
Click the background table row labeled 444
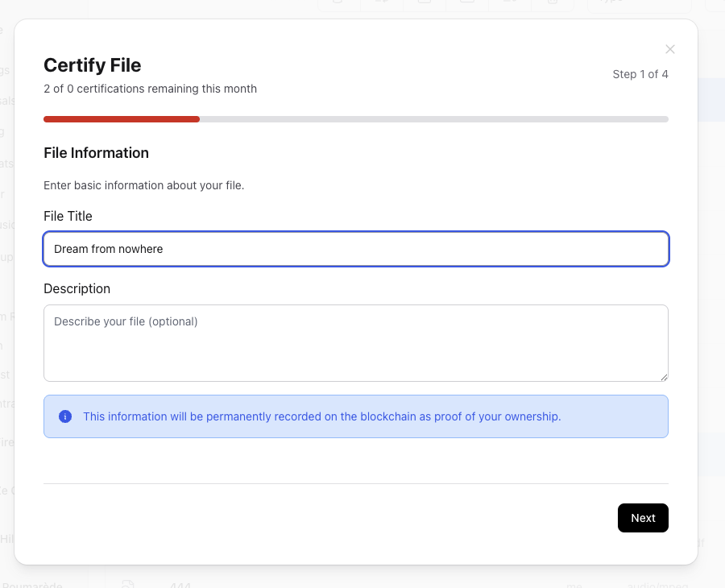[x=180, y=586]
